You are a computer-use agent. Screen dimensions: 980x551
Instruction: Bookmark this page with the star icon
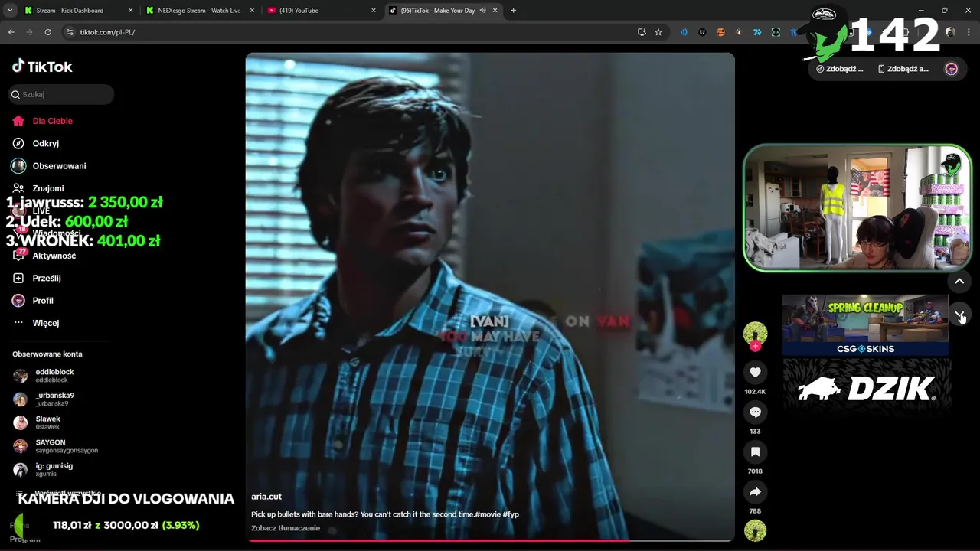tap(658, 32)
